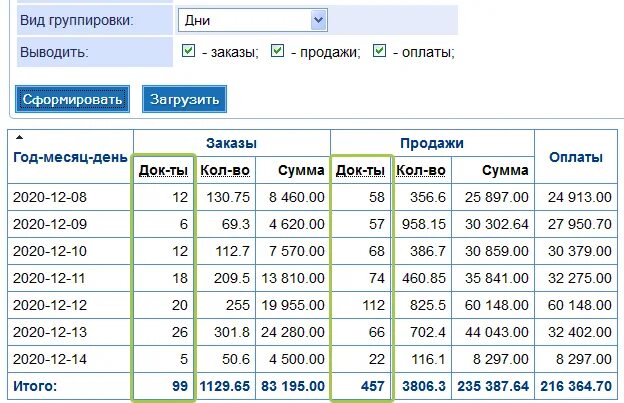The width and height of the screenshot is (624, 403).
Task: Click payments value 32 275.00
Action: click(x=580, y=278)
